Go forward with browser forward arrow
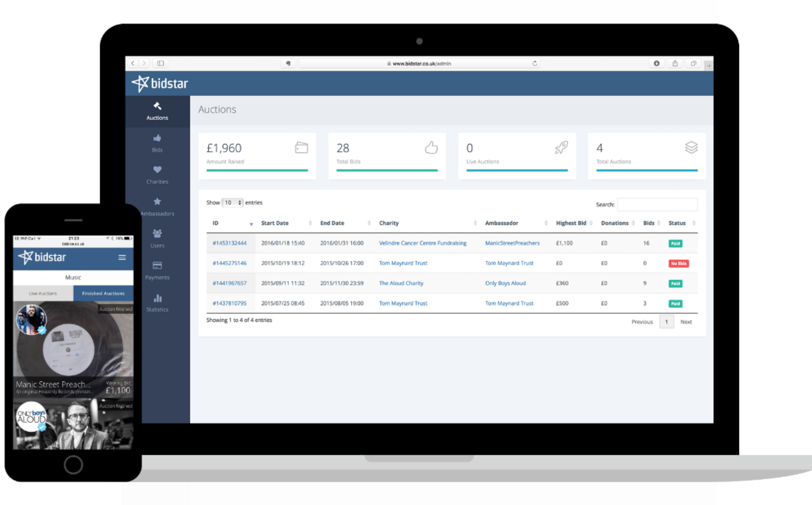This screenshot has height=505, width=812. (x=144, y=63)
